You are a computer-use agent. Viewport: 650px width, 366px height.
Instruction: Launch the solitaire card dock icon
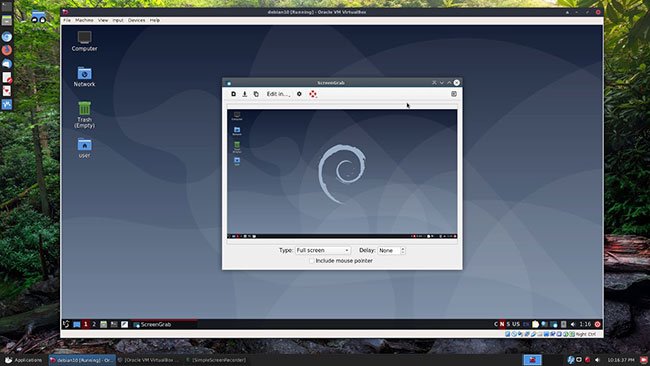point(7,91)
